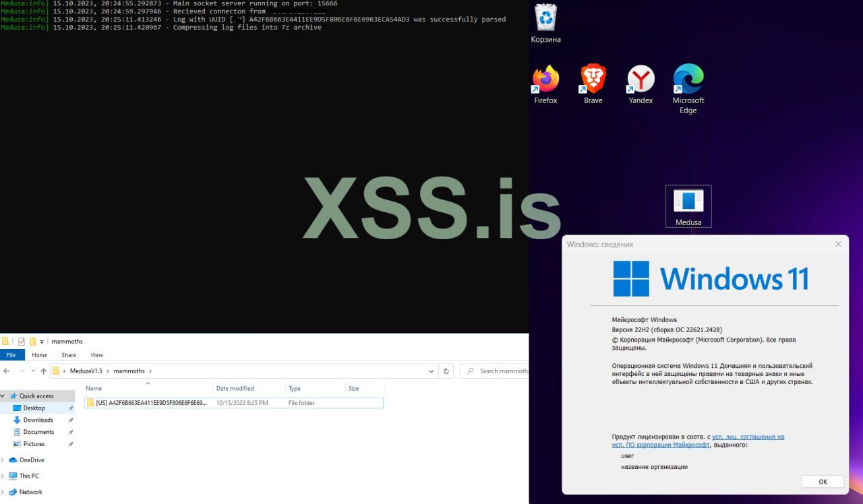Image resolution: width=863 pixels, height=504 pixels.
Task: Open the File menu in Explorer
Action: pyautogui.click(x=11, y=354)
